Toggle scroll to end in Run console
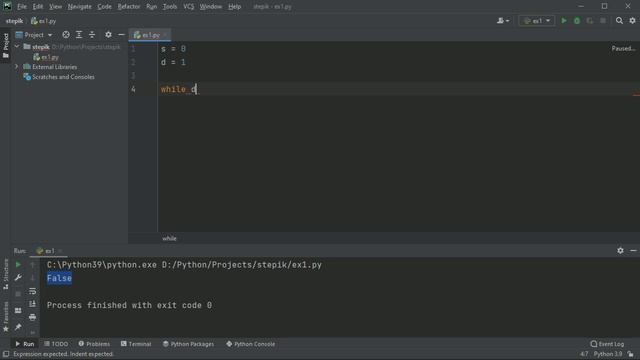 [x=33, y=304]
